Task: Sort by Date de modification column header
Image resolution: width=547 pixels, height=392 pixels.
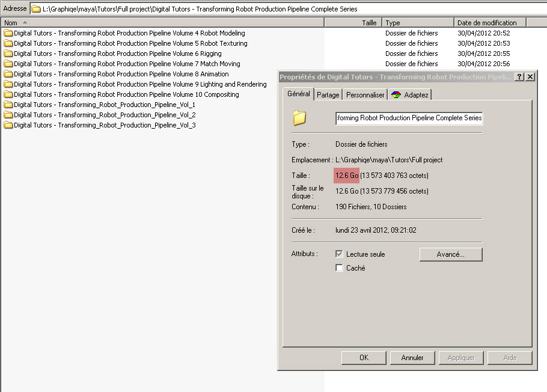Action: point(490,23)
